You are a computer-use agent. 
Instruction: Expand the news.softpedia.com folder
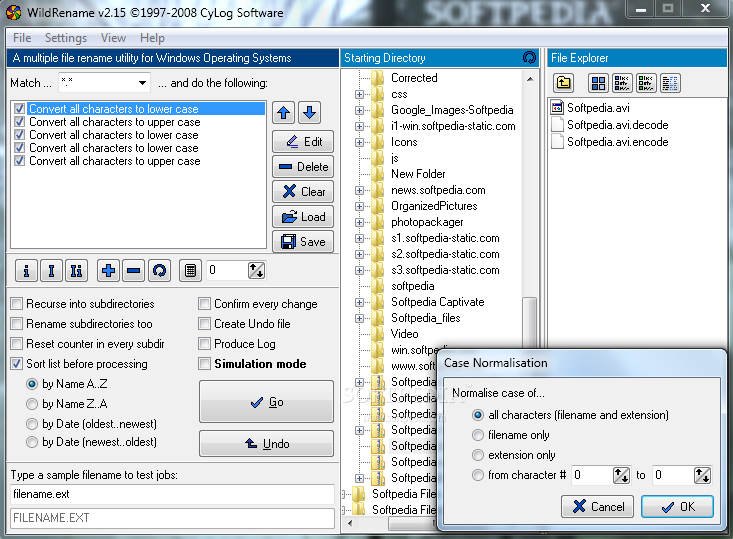(x=359, y=190)
